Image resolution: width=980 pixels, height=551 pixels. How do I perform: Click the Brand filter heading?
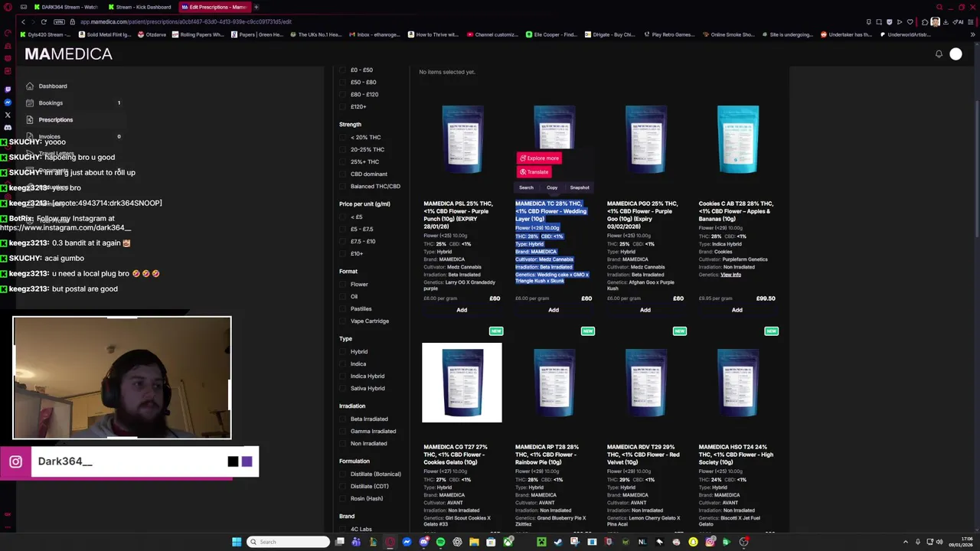(x=347, y=516)
